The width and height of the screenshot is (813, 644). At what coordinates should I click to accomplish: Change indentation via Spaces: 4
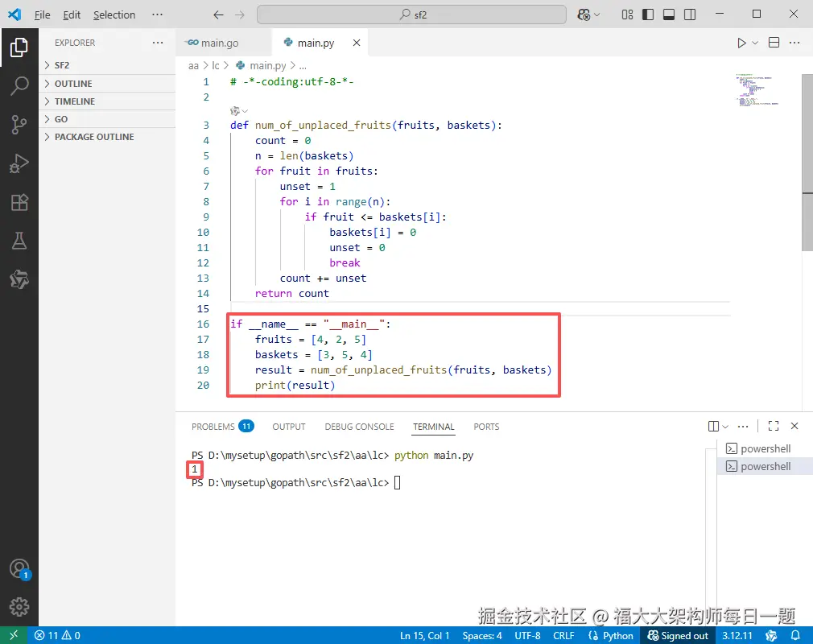482,635
